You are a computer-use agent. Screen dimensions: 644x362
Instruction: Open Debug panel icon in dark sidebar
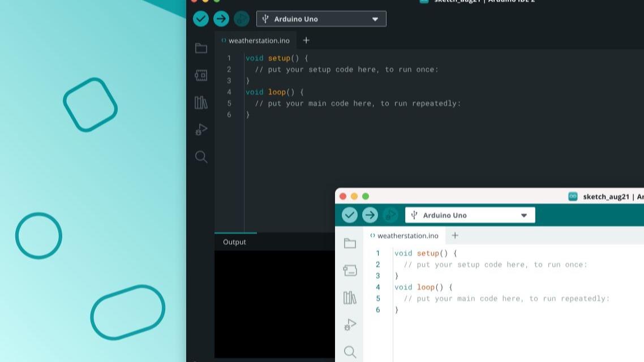click(201, 130)
